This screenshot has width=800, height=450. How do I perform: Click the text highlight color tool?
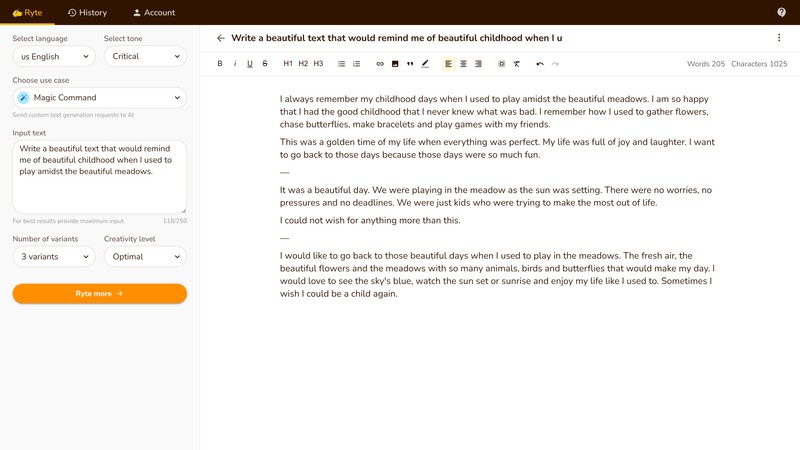pyautogui.click(x=425, y=64)
